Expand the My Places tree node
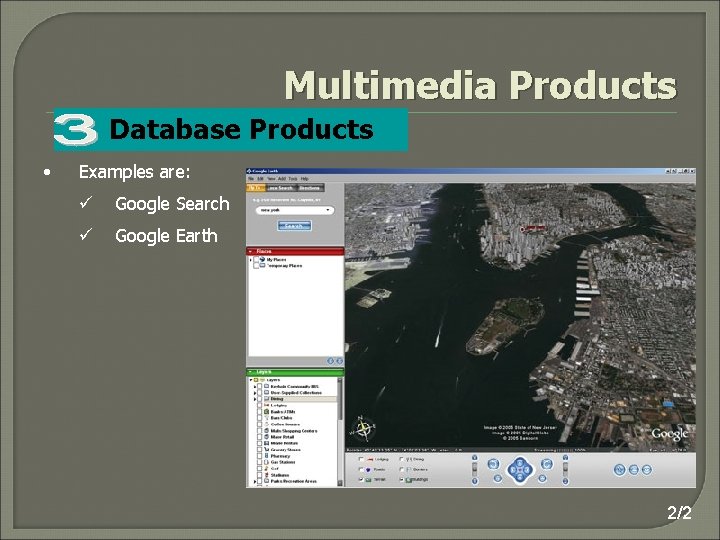This screenshot has width=720, height=540. 251,260
